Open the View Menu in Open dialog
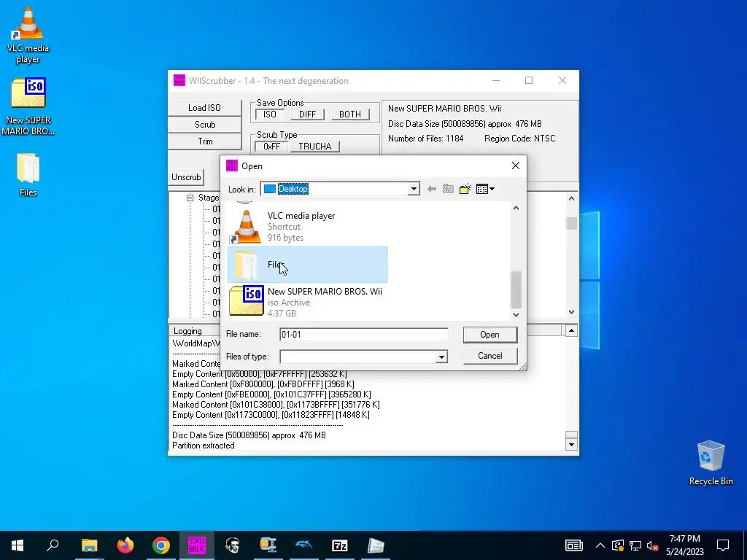 point(485,189)
